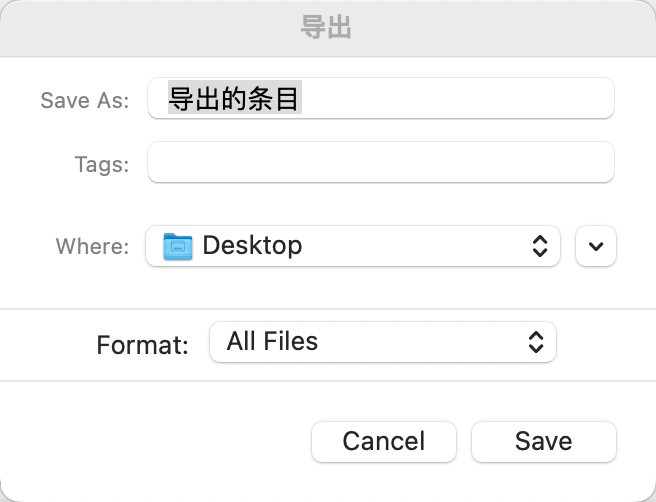656x502 pixels.
Task: Click the "Format:" label
Action: tap(142, 345)
